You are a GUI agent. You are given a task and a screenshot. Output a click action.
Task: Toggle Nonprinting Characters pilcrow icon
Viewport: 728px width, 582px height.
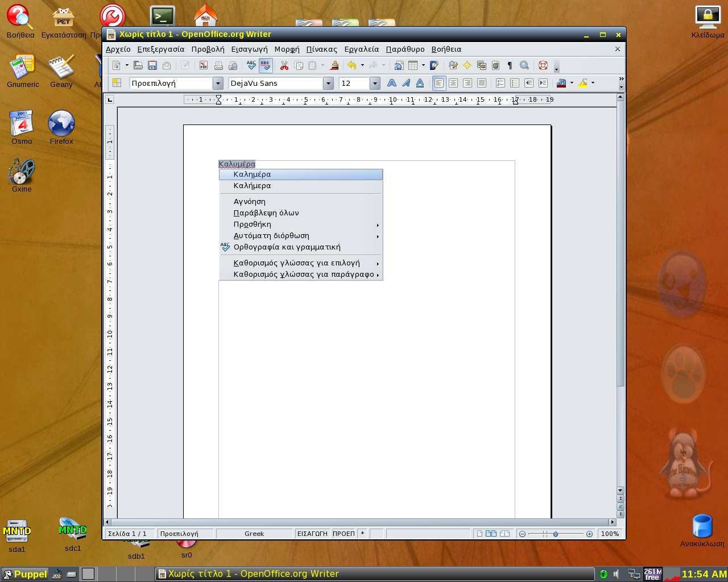510,65
